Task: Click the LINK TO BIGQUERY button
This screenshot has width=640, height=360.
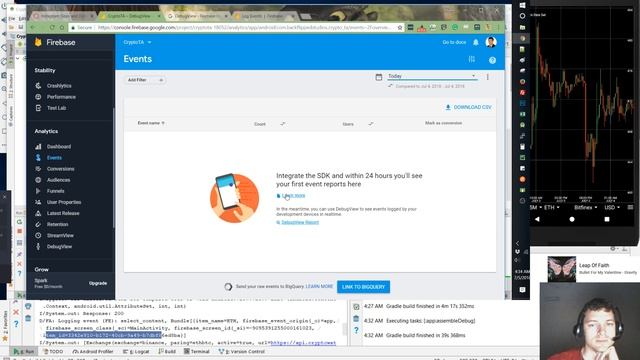Action: [x=363, y=287]
